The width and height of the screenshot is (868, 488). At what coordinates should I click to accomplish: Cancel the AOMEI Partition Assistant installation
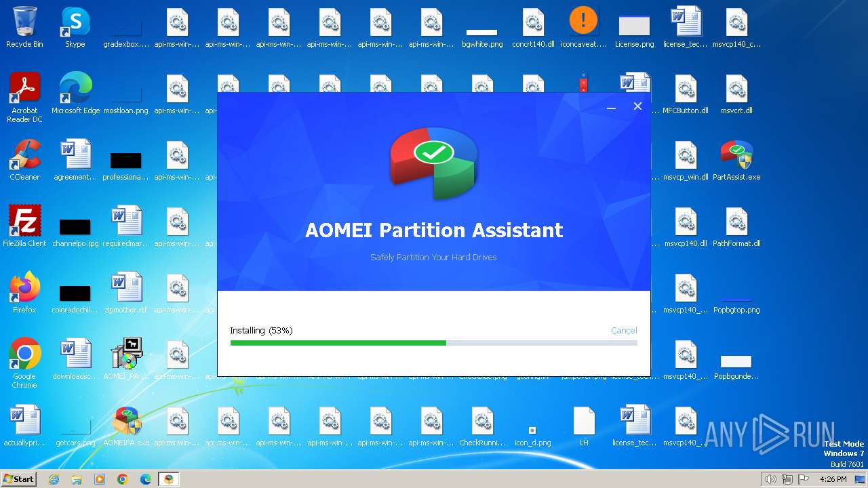point(624,330)
